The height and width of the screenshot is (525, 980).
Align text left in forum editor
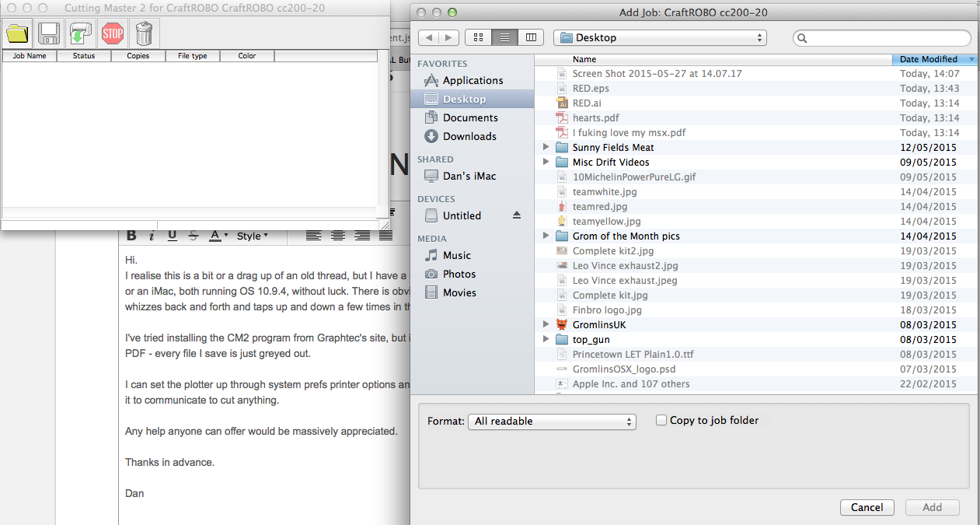click(x=313, y=236)
